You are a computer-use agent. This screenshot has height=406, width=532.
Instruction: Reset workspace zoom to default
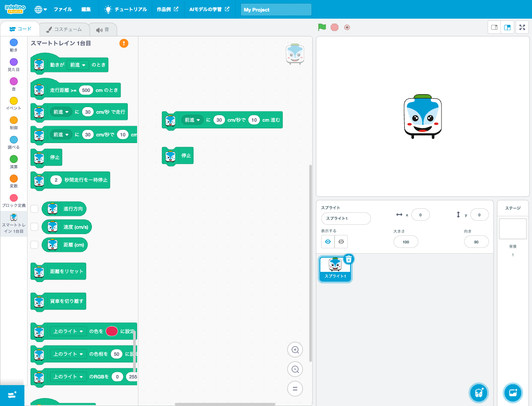tap(295, 389)
